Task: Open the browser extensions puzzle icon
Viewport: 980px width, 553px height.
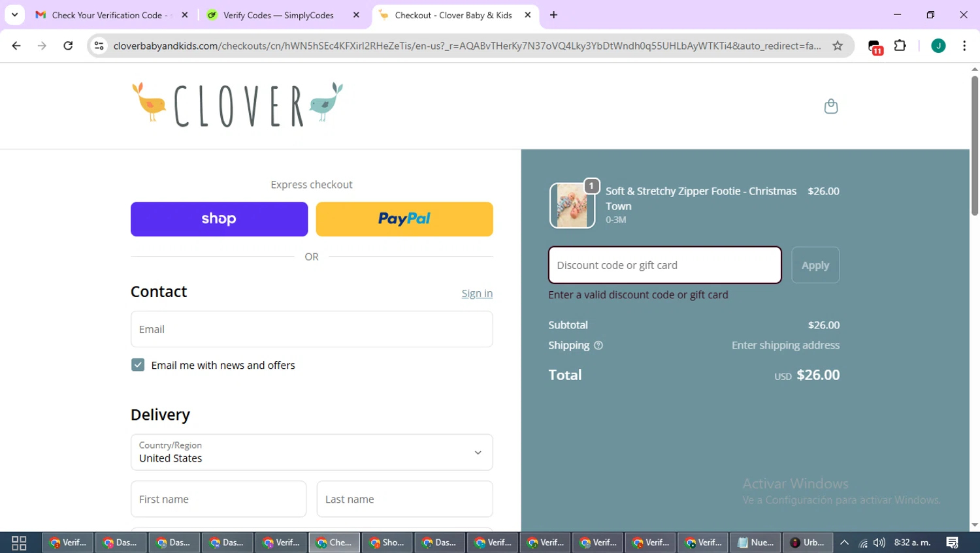Action: [900, 46]
